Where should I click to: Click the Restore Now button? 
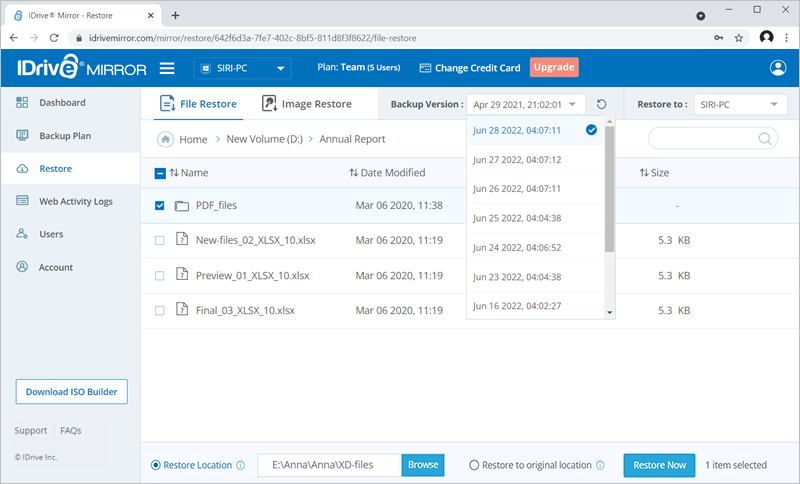click(659, 465)
